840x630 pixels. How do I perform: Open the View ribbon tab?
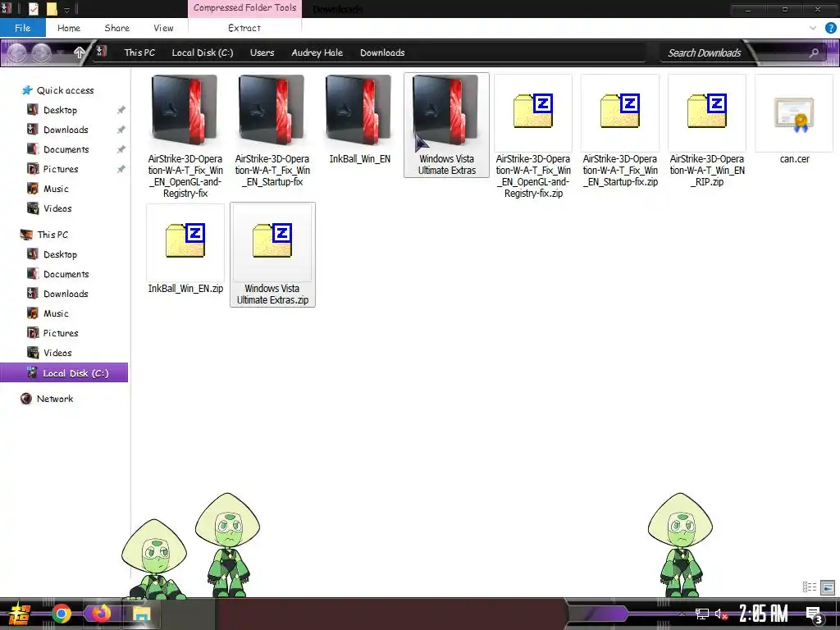point(163,28)
